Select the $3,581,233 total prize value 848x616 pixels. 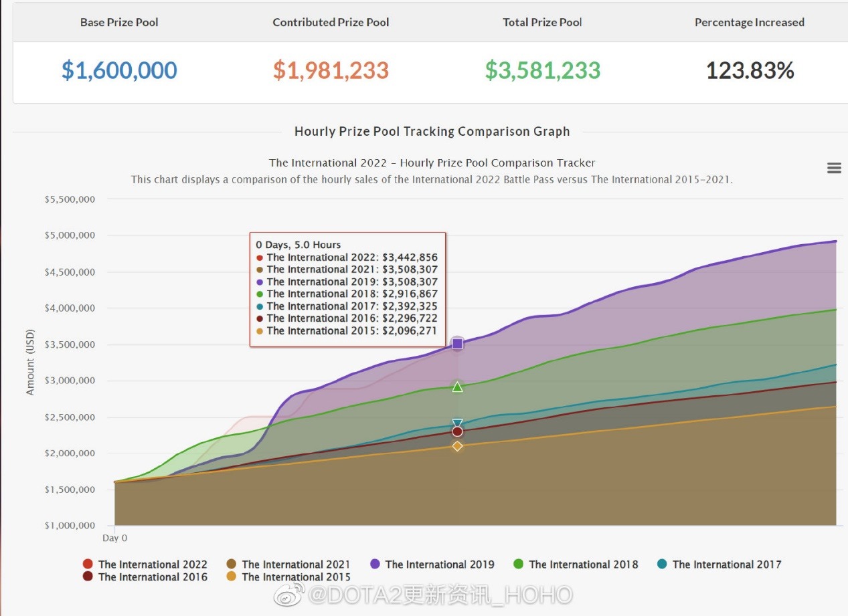pyautogui.click(x=542, y=70)
